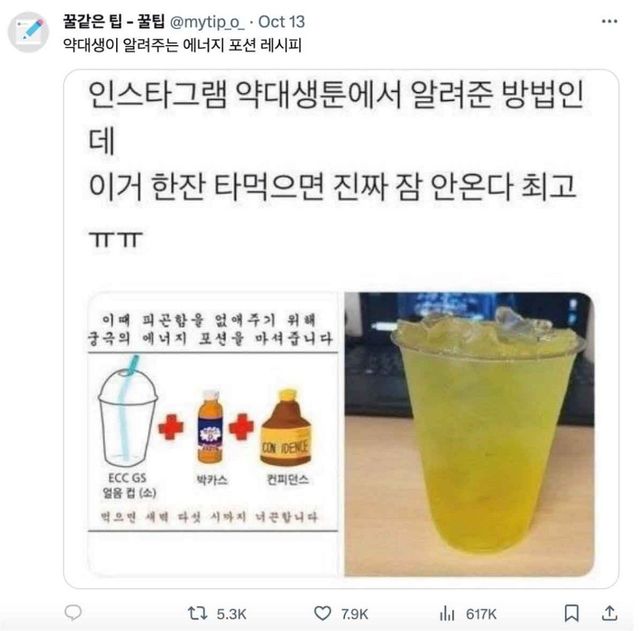
Task: Click the @mytip_o_ handle
Action: tap(207, 22)
